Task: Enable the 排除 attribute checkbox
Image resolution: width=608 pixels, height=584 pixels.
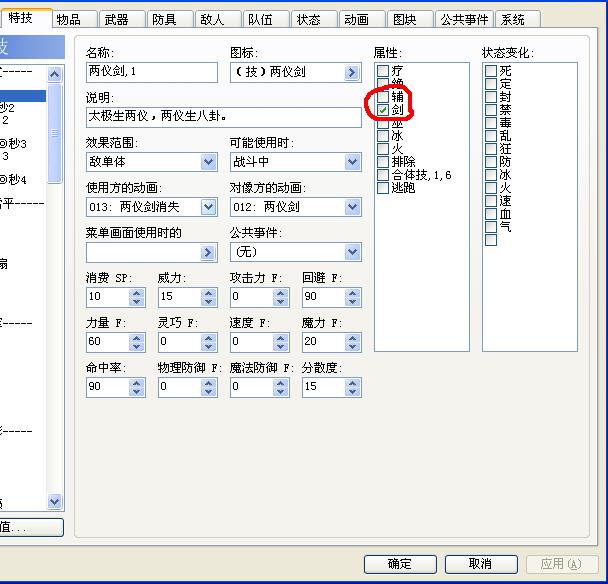Action: [383, 162]
